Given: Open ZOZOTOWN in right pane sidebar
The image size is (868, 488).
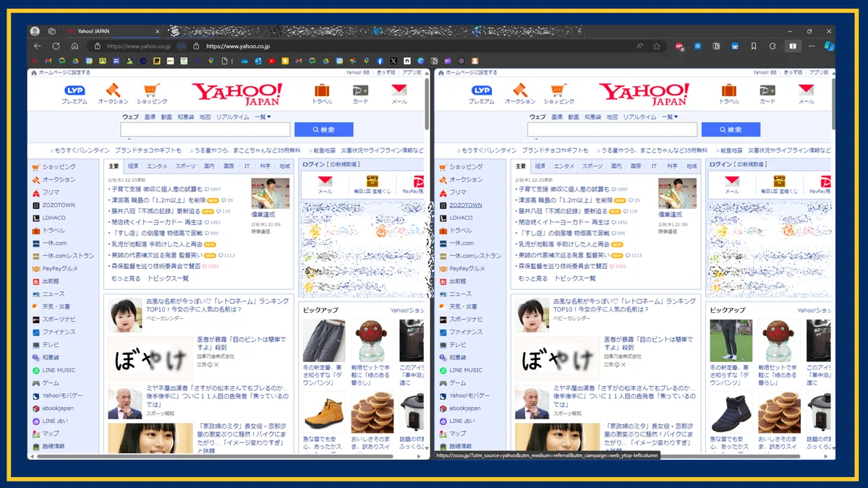Looking at the screenshot, I should pyautogui.click(x=465, y=205).
